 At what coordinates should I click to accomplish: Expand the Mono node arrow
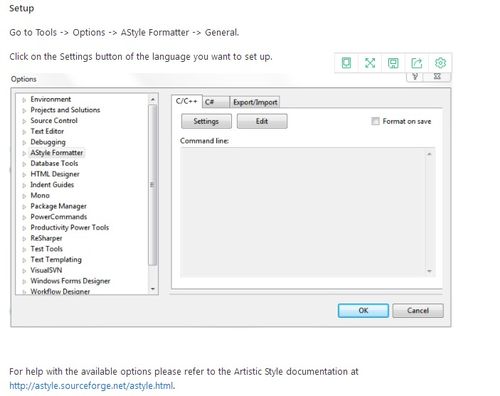pyautogui.click(x=24, y=196)
